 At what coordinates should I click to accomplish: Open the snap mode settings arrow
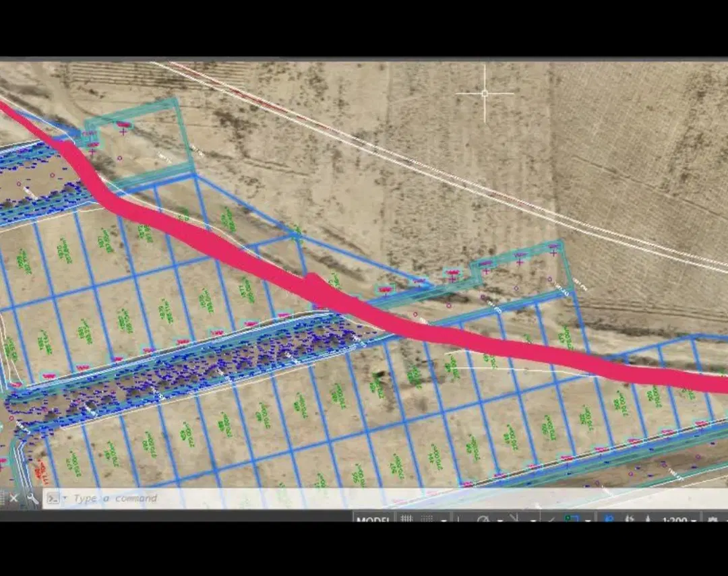444,520
